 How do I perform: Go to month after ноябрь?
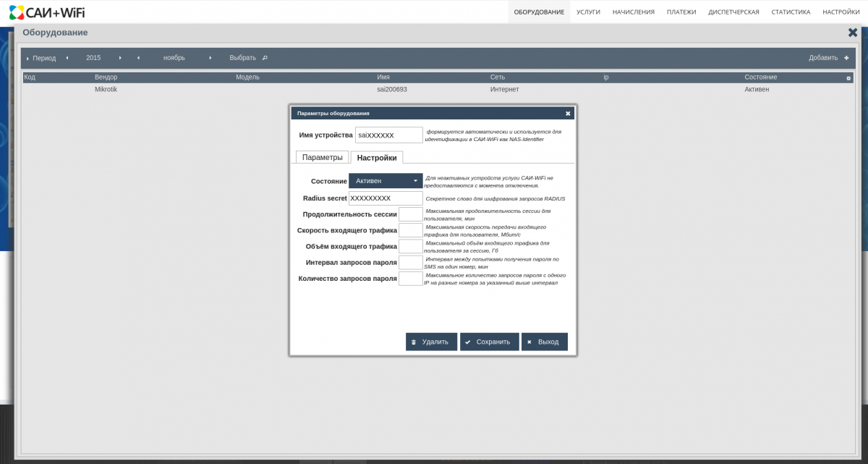(x=210, y=58)
